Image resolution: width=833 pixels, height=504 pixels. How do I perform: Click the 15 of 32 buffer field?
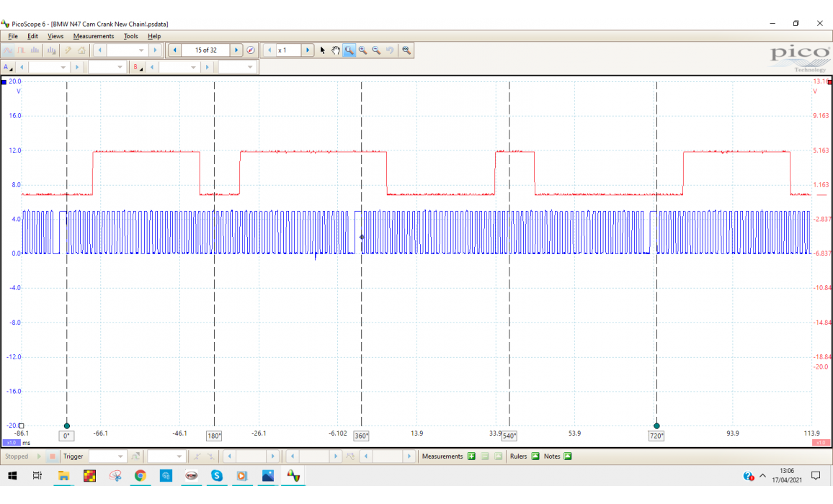coord(206,50)
